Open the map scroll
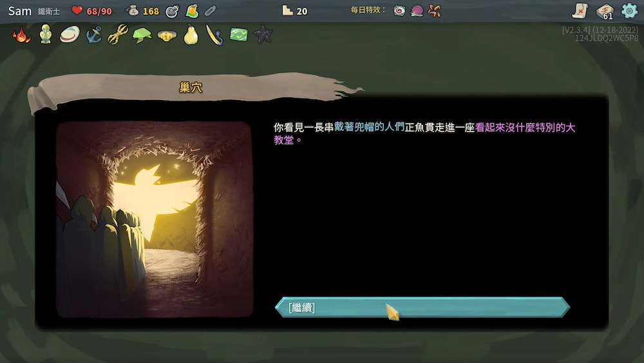The height and width of the screenshot is (363, 644). [x=580, y=11]
